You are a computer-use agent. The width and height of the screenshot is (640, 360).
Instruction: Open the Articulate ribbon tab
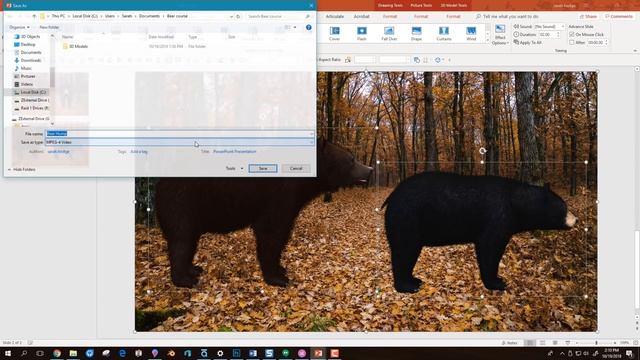[x=335, y=16]
